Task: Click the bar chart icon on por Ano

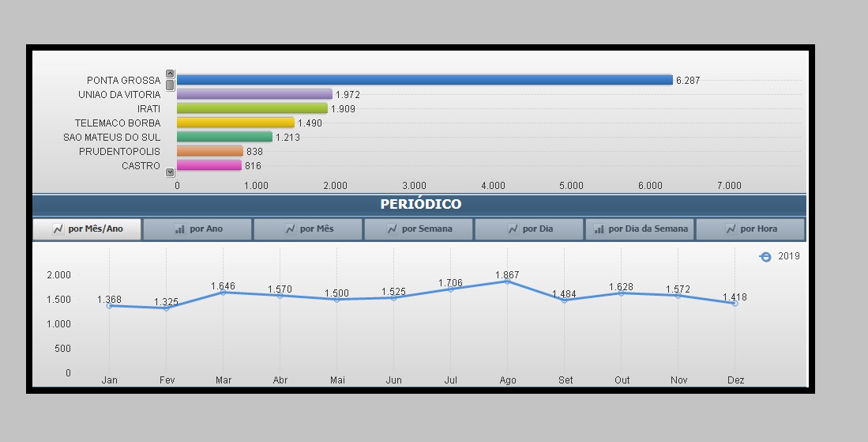Action: pos(179,229)
